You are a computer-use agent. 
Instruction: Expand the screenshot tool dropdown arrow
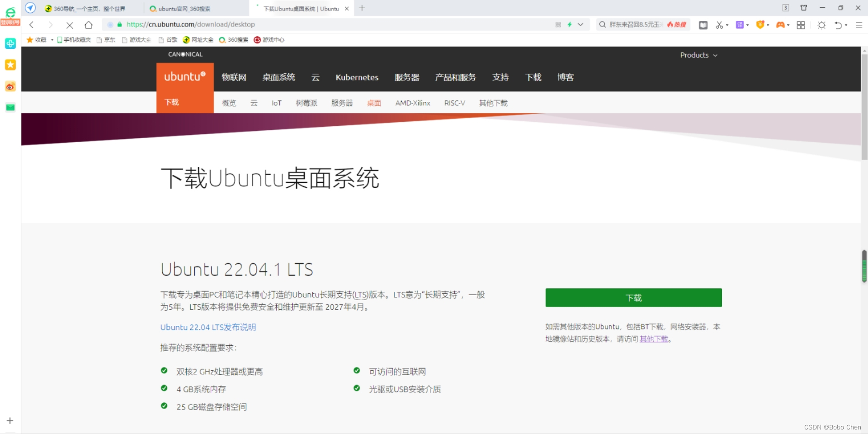727,25
